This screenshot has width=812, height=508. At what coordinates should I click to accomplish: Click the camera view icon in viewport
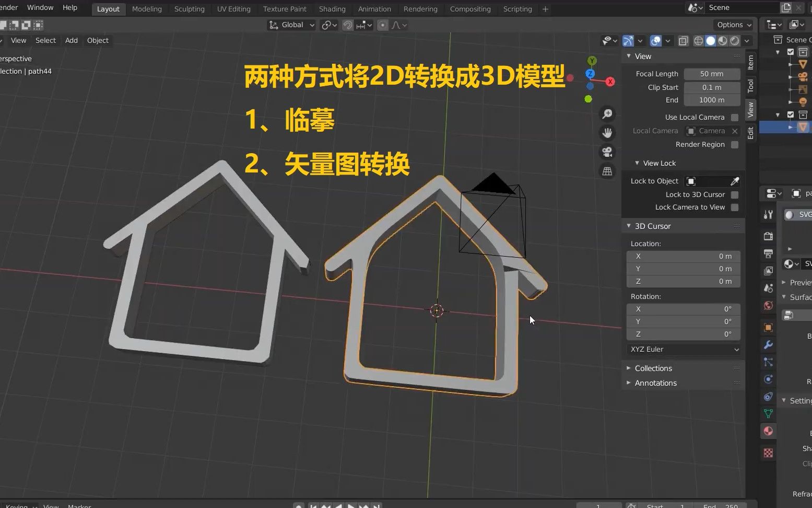pos(607,152)
